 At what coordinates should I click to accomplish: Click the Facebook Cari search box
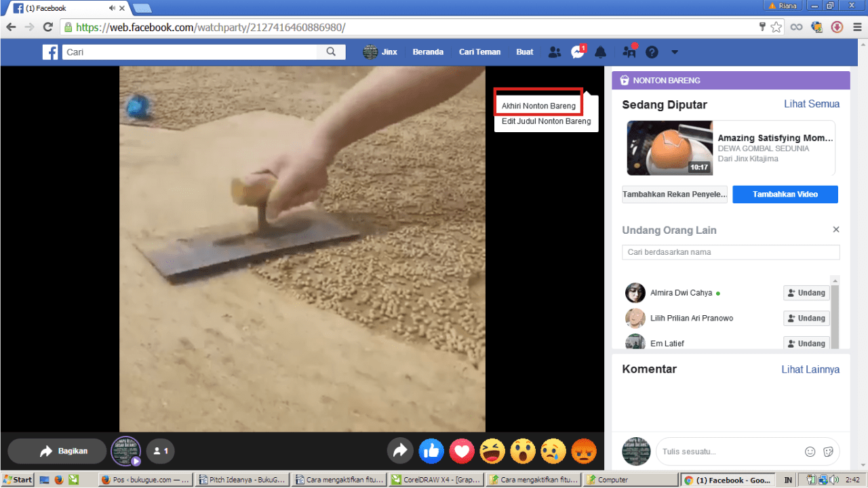(x=190, y=52)
